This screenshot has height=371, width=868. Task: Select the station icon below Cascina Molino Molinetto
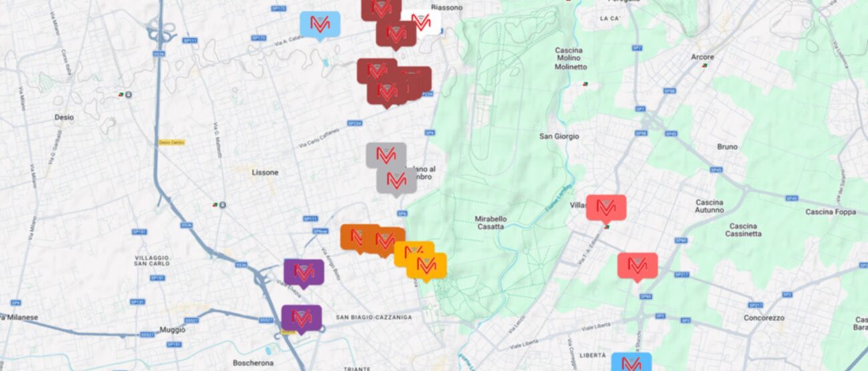tap(586, 84)
